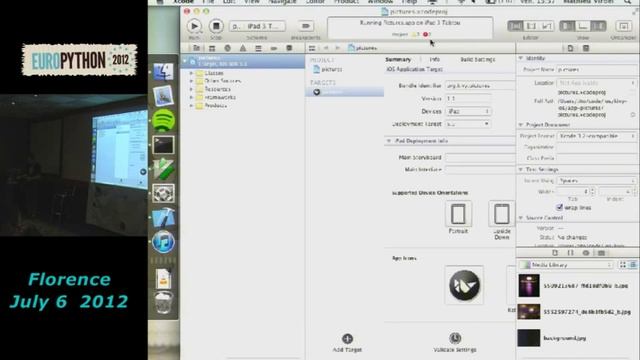640x360 pixels.
Task: Collapse the pictures project root in navigator
Action: click(185, 61)
